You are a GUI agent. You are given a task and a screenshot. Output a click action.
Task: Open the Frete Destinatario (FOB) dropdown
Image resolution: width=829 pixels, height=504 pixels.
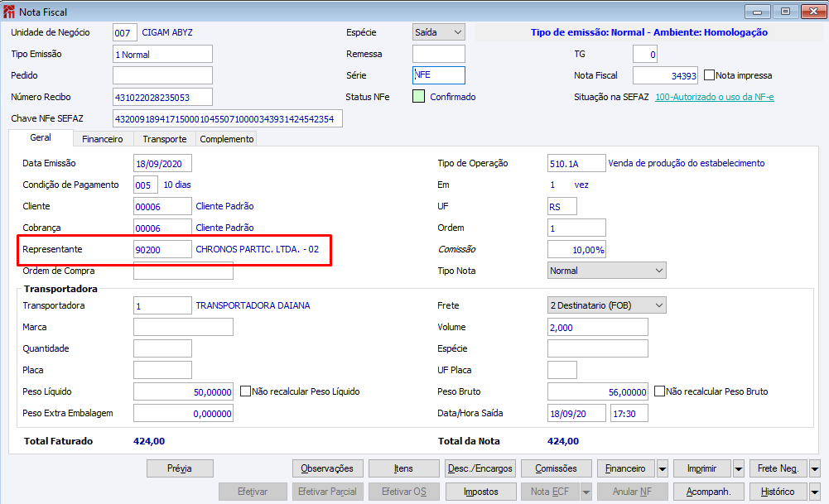click(606, 305)
